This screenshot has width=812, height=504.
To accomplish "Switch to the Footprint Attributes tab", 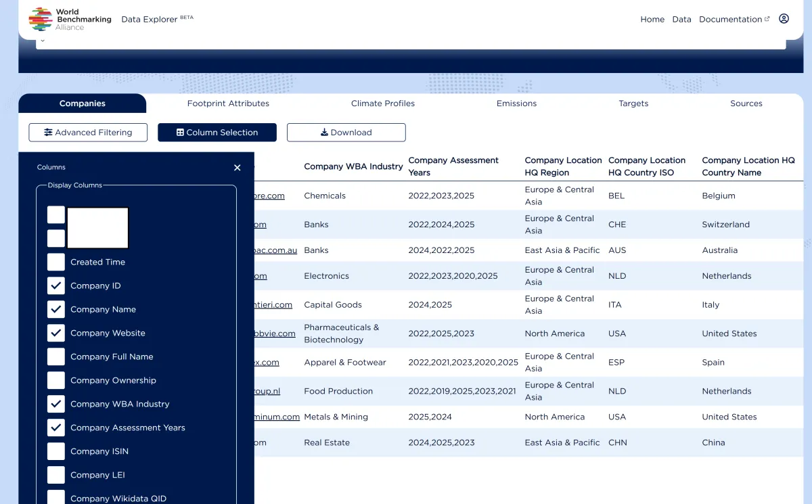I will click(x=228, y=104).
